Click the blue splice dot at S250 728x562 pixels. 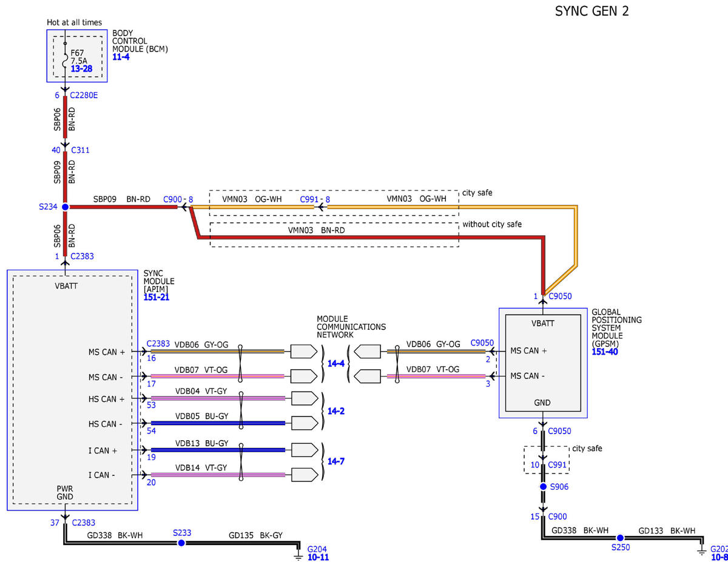click(x=620, y=538)
